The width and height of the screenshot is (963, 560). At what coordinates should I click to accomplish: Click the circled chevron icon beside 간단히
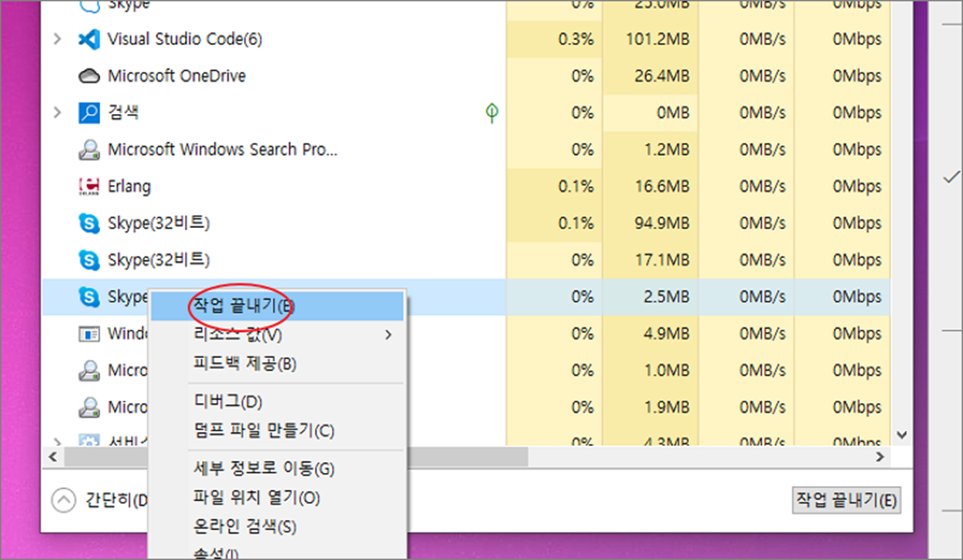pyautogui.click(x=63, y=500)
